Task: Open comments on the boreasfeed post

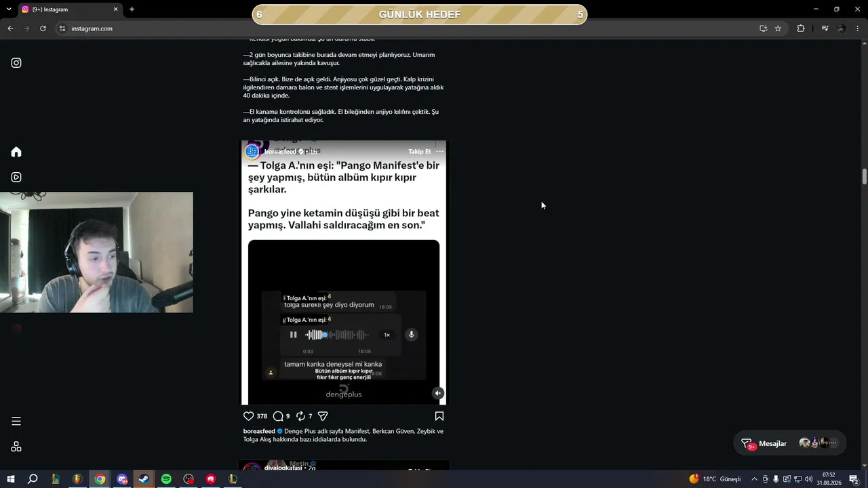Action: pos(278,416)
